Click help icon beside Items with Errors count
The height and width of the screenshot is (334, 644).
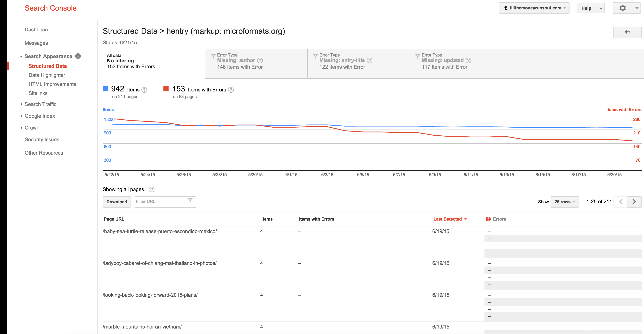click(x=231, y=90)
